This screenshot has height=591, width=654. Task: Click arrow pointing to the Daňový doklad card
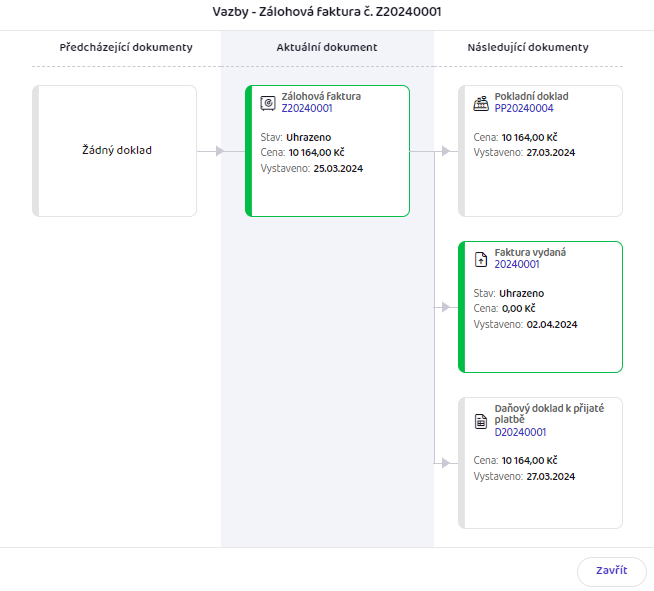(x=445, y=463)
